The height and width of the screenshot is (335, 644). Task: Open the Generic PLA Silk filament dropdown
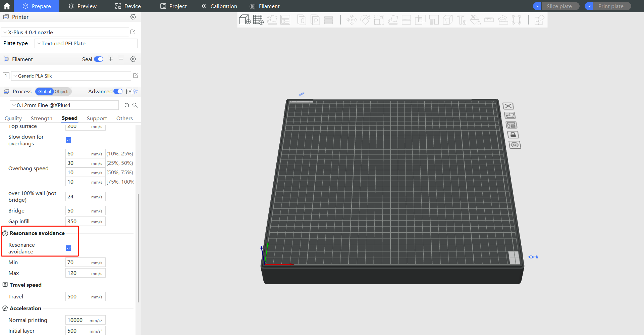(71, 76)
